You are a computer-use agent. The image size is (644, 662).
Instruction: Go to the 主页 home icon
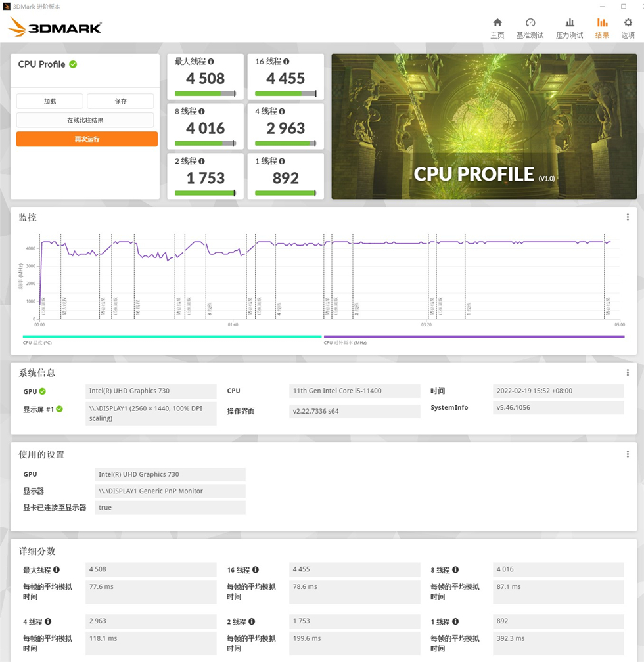coord(497,23)
